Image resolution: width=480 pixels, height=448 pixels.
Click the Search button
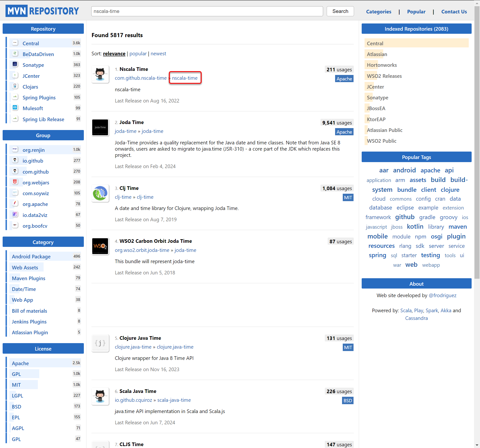pyautogui.click(x=340, y=11)
